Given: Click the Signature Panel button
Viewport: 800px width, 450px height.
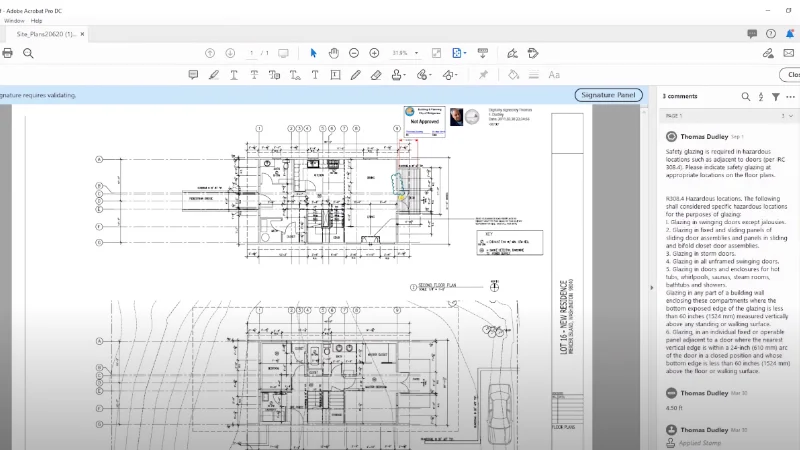Looking at the screenshot, I should 608,95.
